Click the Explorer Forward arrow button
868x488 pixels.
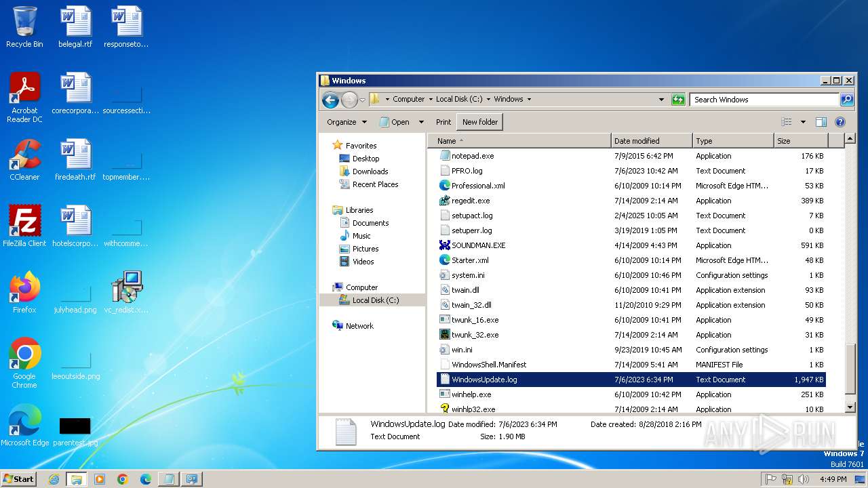(349, 100)
